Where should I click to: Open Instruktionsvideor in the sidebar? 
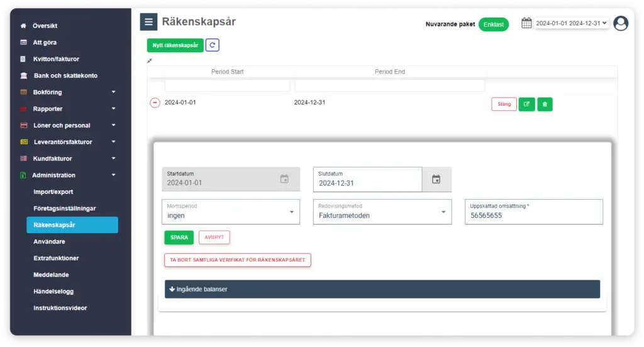pos(60,308)
